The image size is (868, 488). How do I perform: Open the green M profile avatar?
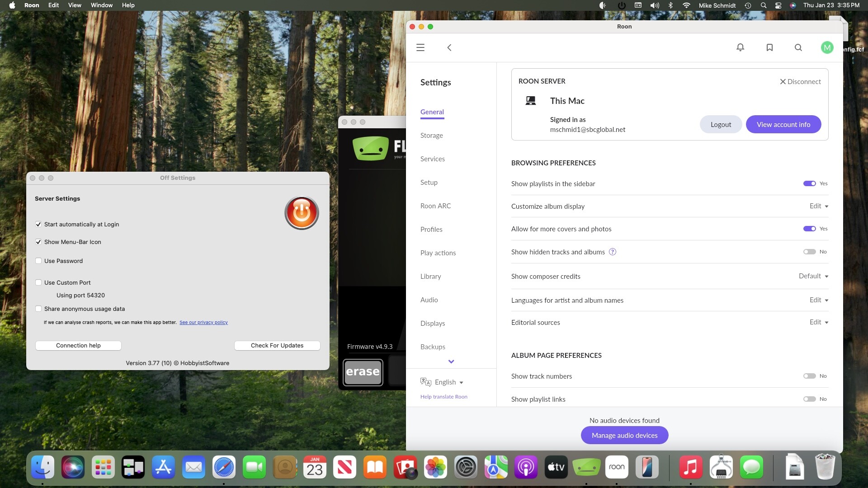point(827,47)
